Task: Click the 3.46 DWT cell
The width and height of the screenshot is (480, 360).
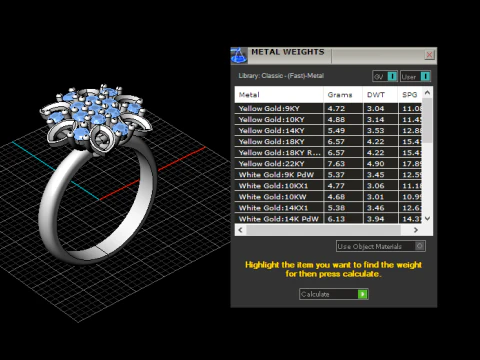Action: tap(381, 207)
